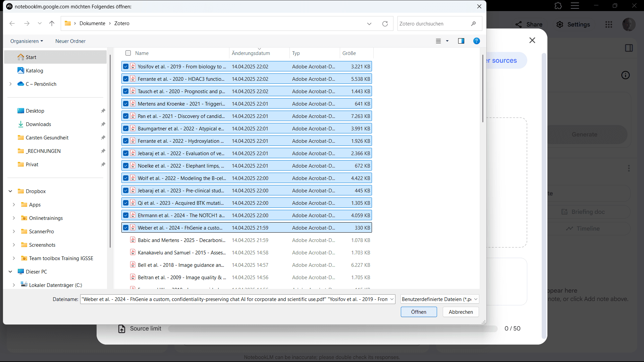Close the add sources panel
Image resolution: width=644 pixels, height=362 pixels.
[532, 40]
